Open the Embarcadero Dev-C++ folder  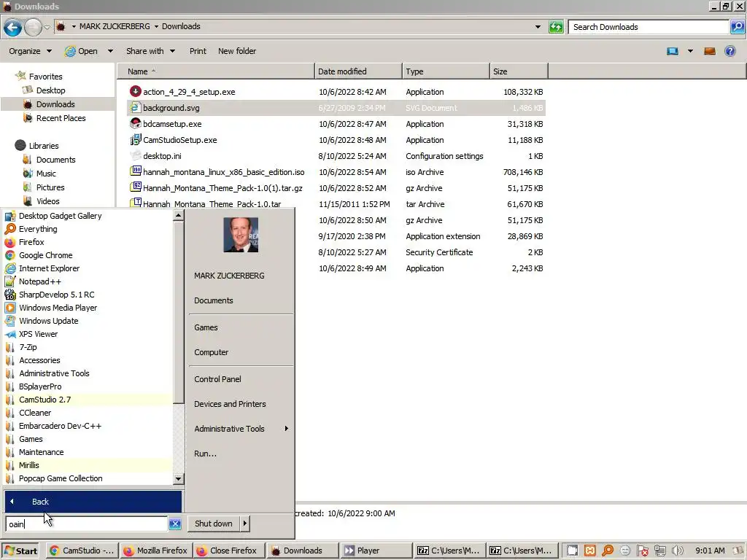pos(60,426)
